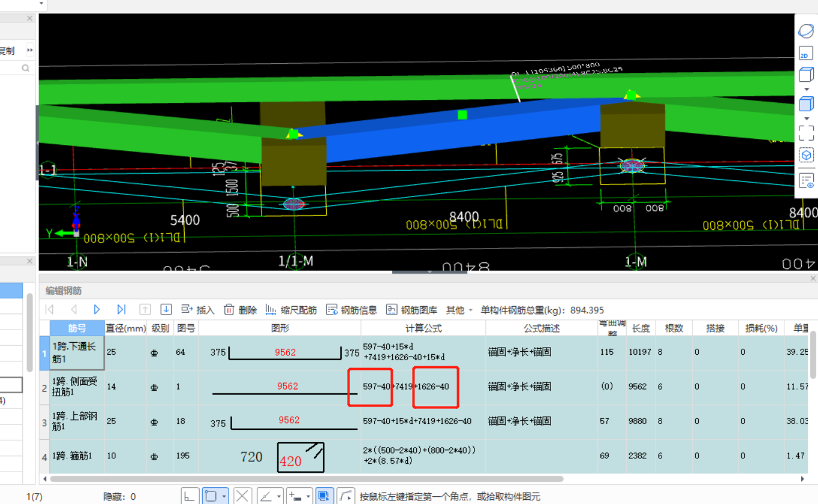Select the solid shaded cube display icon
The height and width of the screenshot is (504, 818).
(x=806, y=104)
